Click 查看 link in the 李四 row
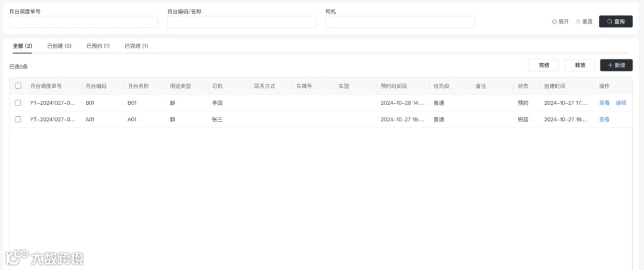Screen dimensions: 644x270 (604, 103)
